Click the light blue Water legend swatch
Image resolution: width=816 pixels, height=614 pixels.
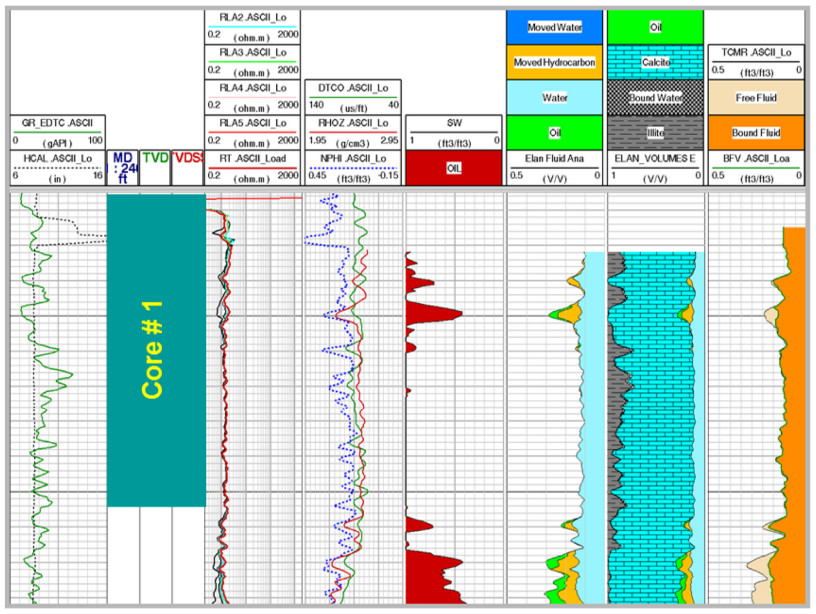click(554, 98)
